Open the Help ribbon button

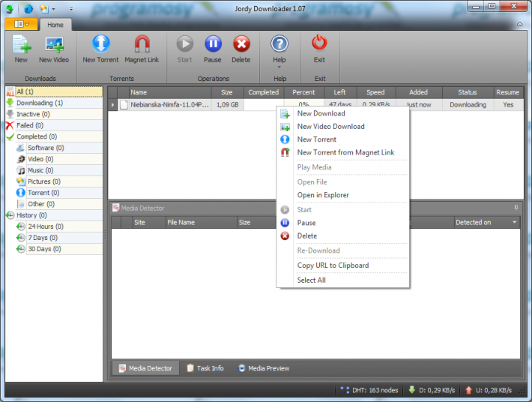coord(279,49)
